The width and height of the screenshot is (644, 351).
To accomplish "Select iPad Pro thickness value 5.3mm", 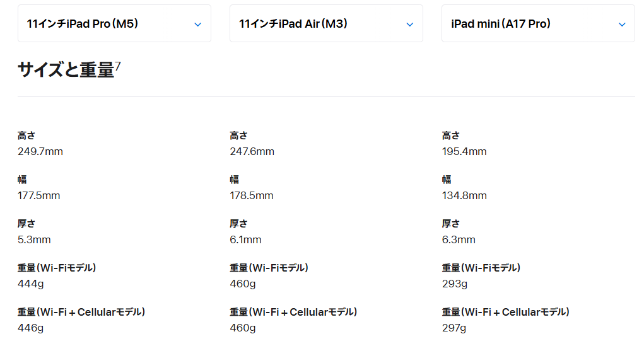I will [34, 239].
